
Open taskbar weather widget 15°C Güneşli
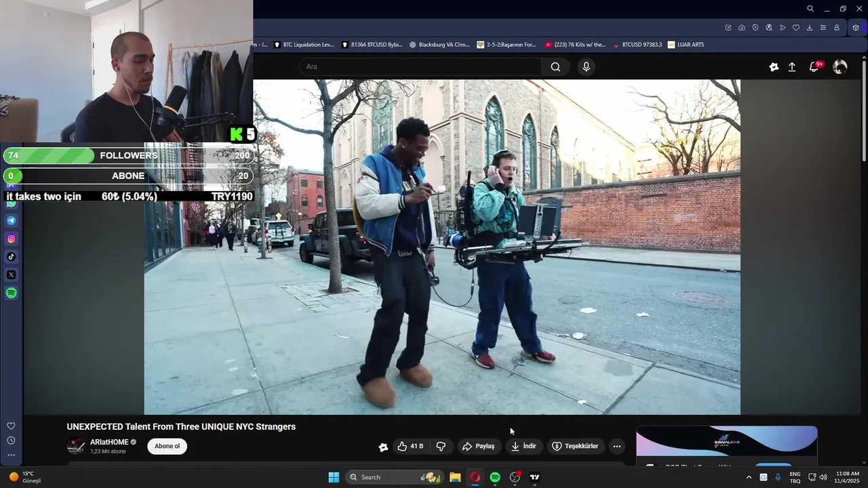click(x=25, y=477)
